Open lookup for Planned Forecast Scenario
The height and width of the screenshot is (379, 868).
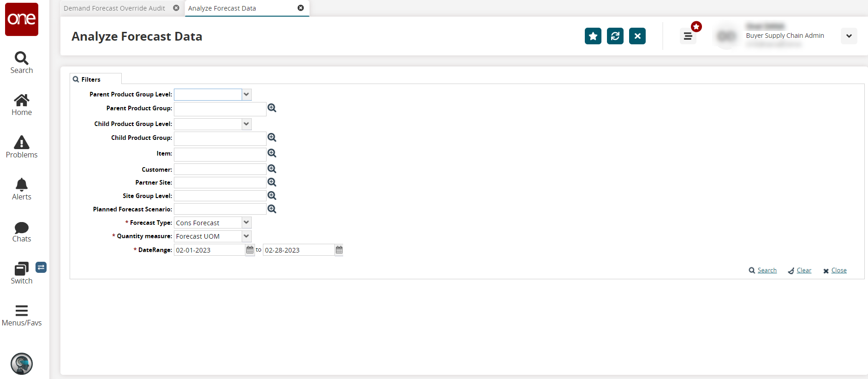coord(272,209)
